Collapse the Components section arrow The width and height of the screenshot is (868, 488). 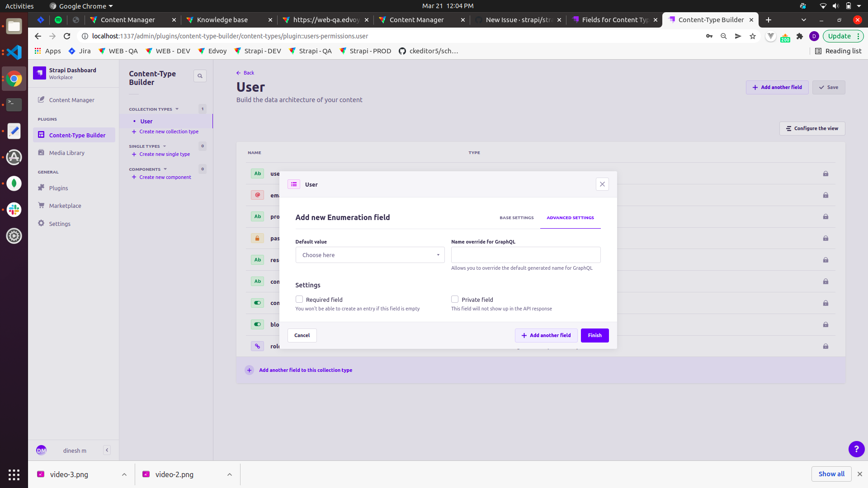[165, 169]
